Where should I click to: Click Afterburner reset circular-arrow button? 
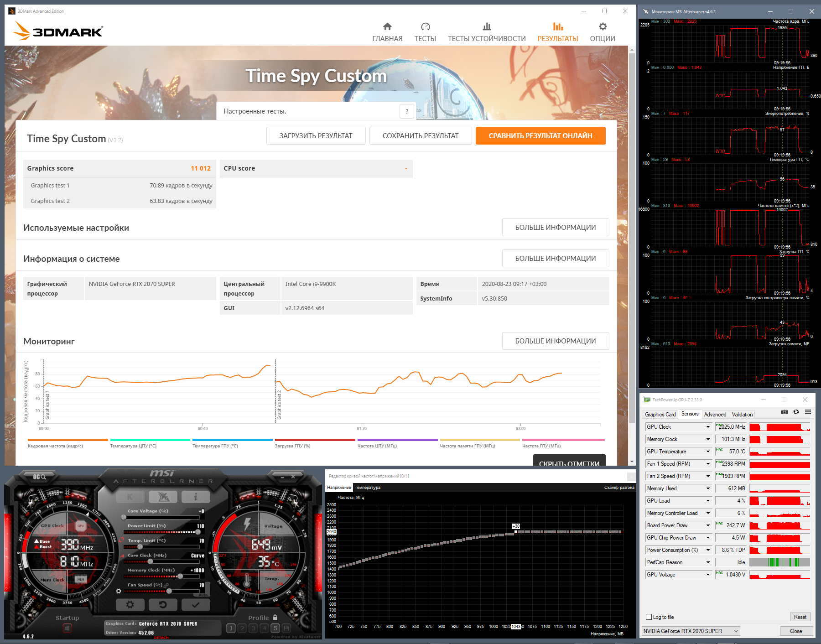pyautogui.click(x=163, y=605)
